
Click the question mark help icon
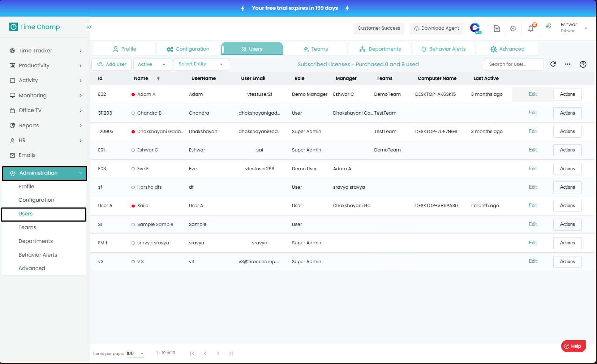click(x=583, y=64)
